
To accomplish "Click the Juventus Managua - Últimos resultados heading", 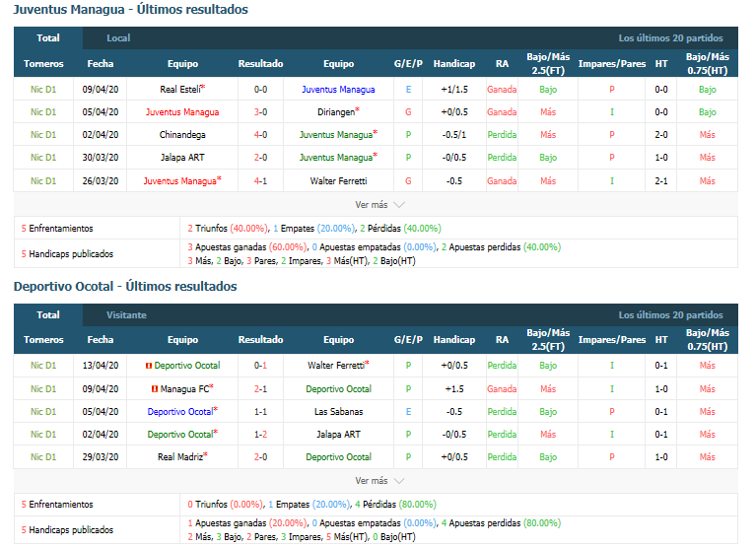I will coord(131,10).
